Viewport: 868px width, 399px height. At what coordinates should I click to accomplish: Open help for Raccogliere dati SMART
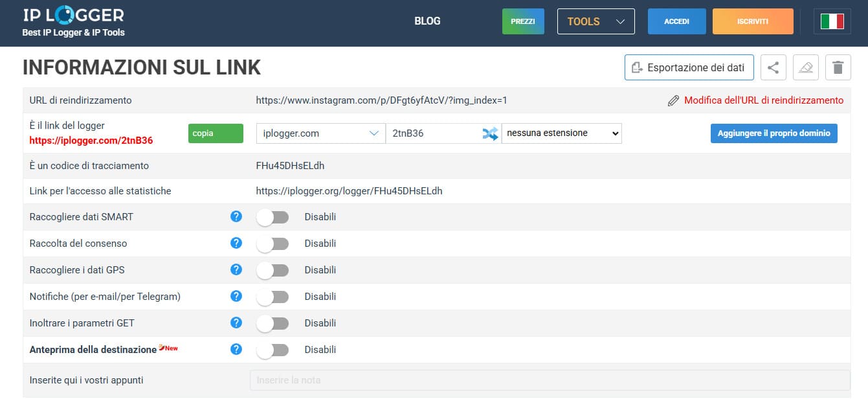tap(236, 216)
